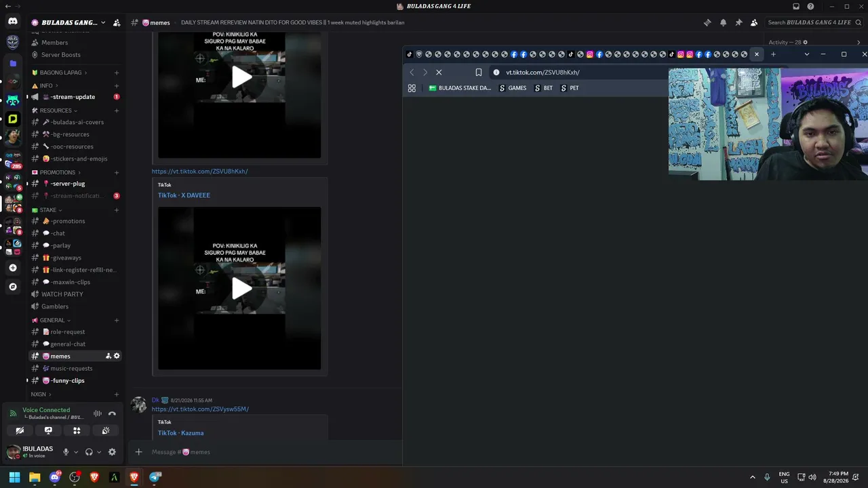
Task: Open Discord user settings gear
Action: pos(112,452)
